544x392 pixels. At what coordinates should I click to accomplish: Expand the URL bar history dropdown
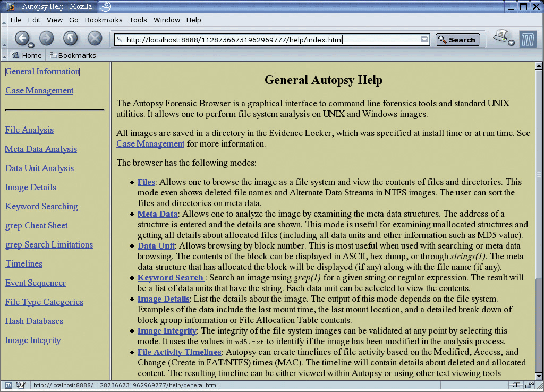(424, 39)
